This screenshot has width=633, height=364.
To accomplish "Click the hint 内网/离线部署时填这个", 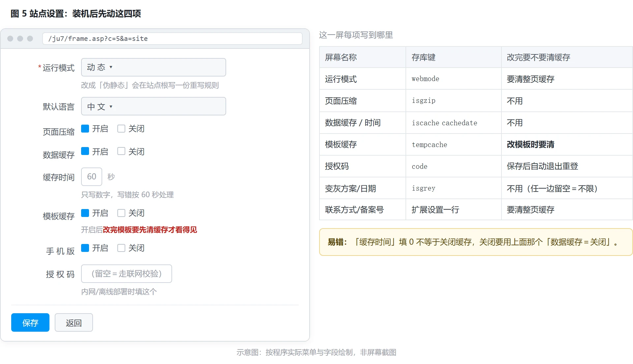I will coord(119,292).
